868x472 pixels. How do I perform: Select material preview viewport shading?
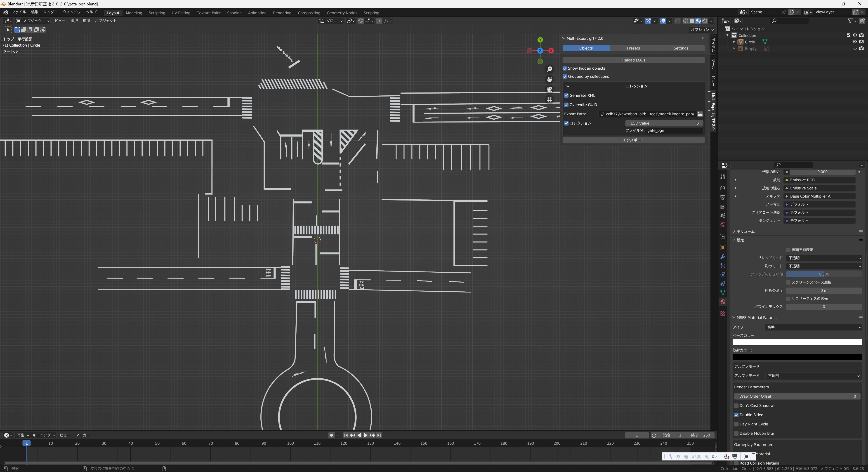(698, 21)
